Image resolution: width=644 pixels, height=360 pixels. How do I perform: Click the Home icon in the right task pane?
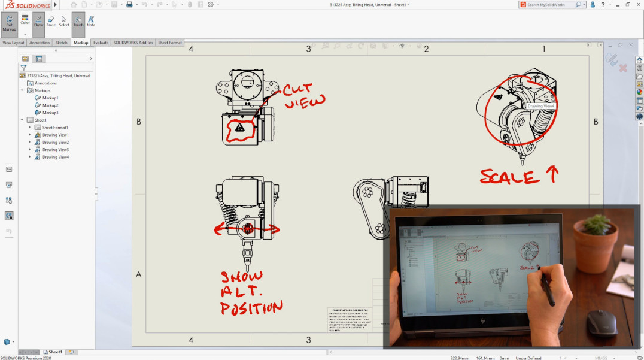639,60
